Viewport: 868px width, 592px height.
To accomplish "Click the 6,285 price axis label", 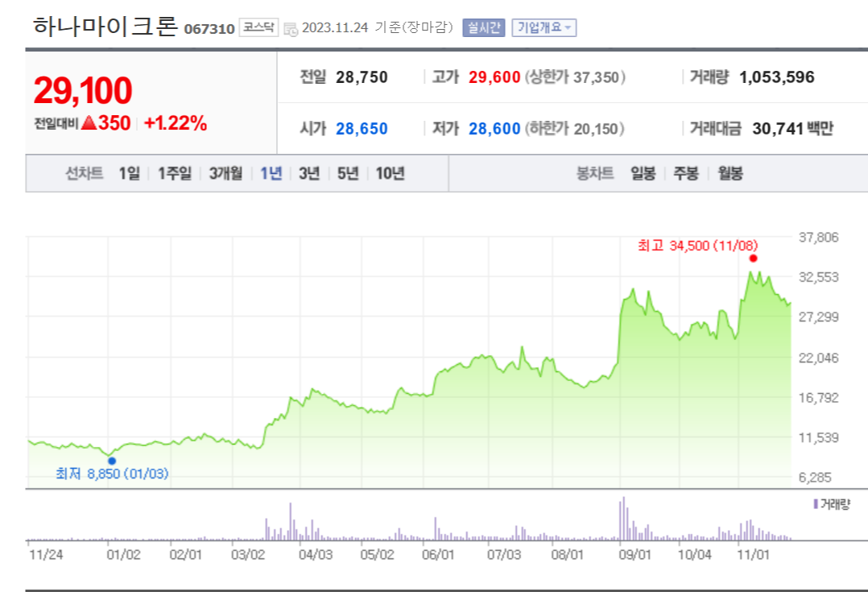I will (x=815, y=478).
